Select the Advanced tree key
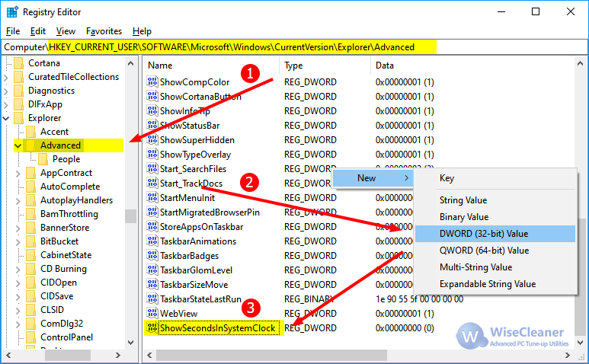Viewport: 589px width, 364px height. (x=60, y=145)
